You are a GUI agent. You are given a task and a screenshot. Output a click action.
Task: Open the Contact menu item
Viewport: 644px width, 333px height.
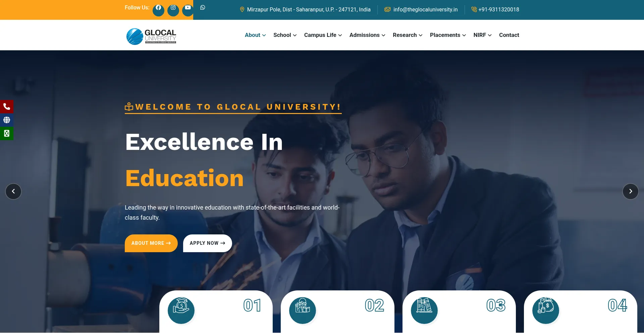click(x=509, y=35)
